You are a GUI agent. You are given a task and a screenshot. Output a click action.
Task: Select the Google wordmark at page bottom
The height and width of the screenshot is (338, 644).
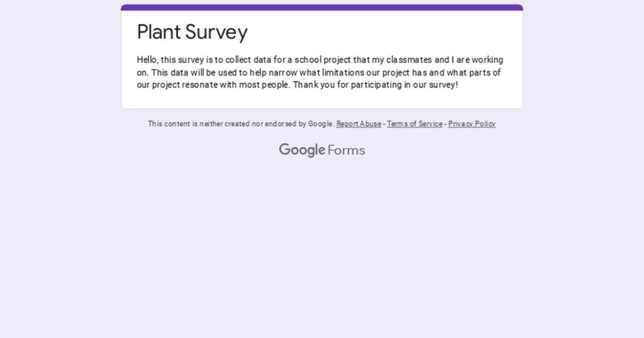coord(302,149)
